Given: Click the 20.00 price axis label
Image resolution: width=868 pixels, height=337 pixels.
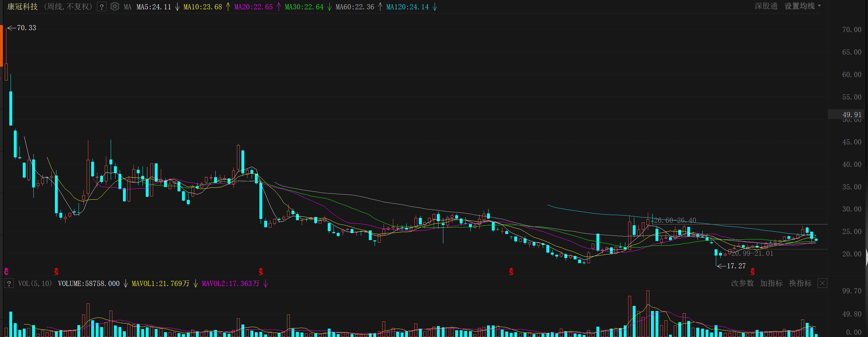Looking at the screenshot, I should coord(852,254).
